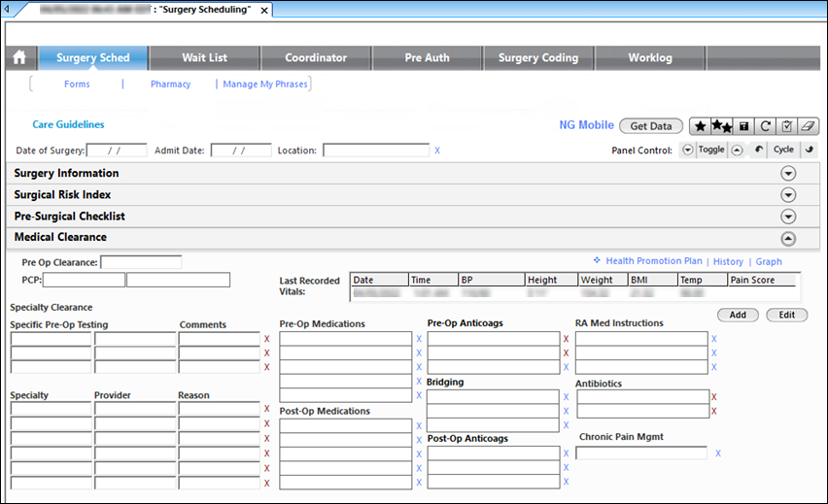The height and width of the screenshot is (504, 828).
Task: Click Panel Control open-all down arrow
Action: pyautogui.click(x=687, y=150)
